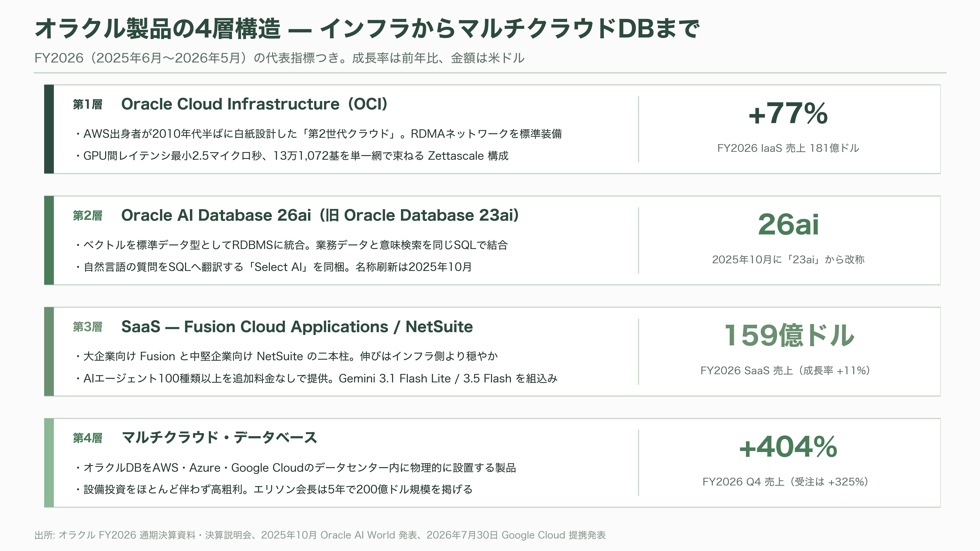Screen dimensions: 980x551
Task: Click caption 2025年10月に「23ai」から改称
Action: [788, 259]
